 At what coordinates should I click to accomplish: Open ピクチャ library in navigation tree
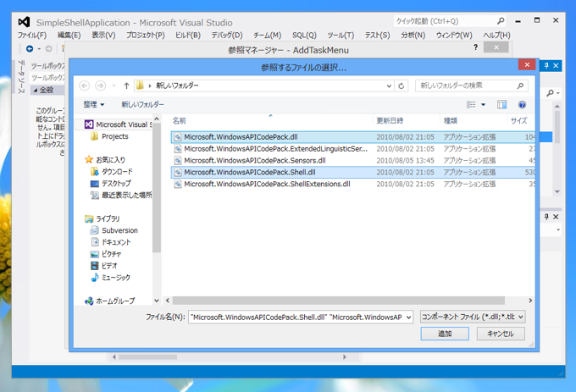[x=106, y=254]
